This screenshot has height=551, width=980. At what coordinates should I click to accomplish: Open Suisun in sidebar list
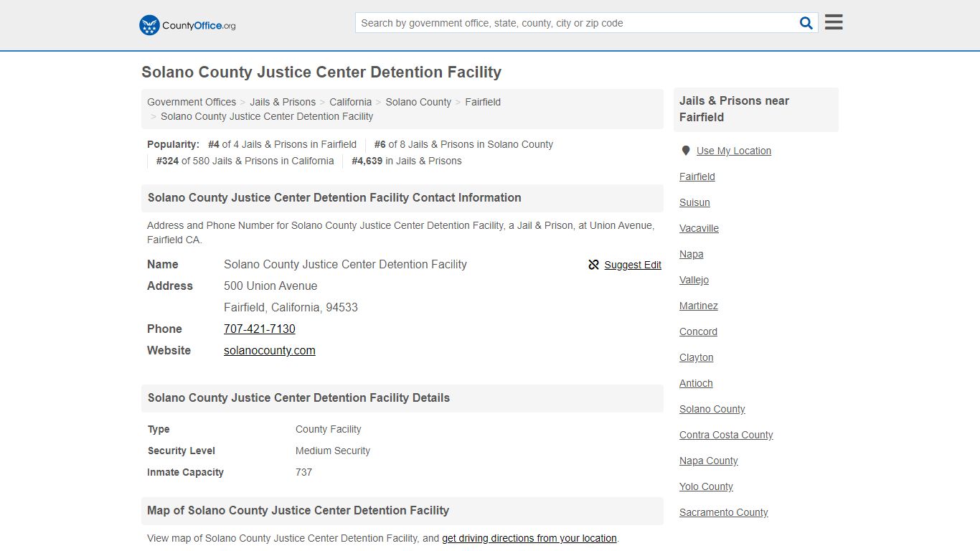pos(694,202)
